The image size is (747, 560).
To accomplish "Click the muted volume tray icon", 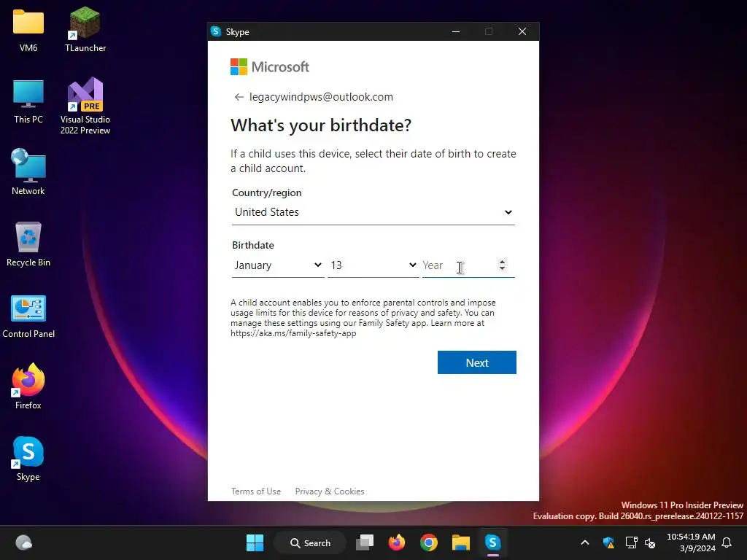I will [x=650, y=542].
